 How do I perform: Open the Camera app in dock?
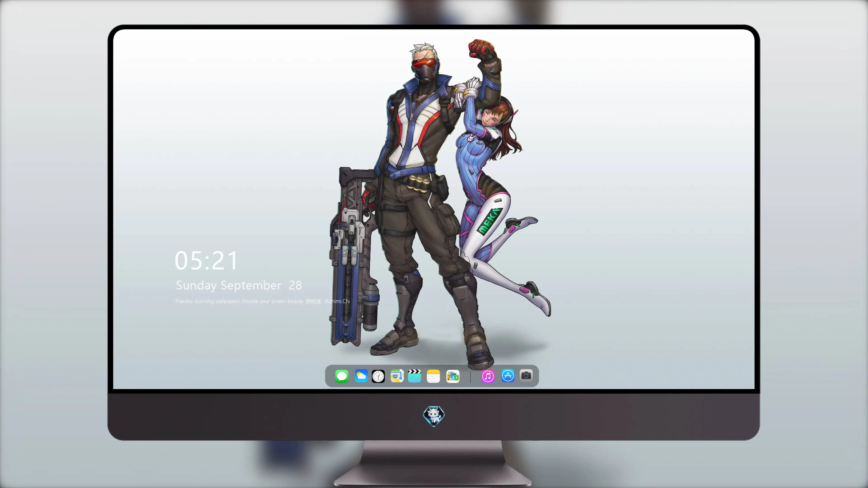(x=526, y=375)
